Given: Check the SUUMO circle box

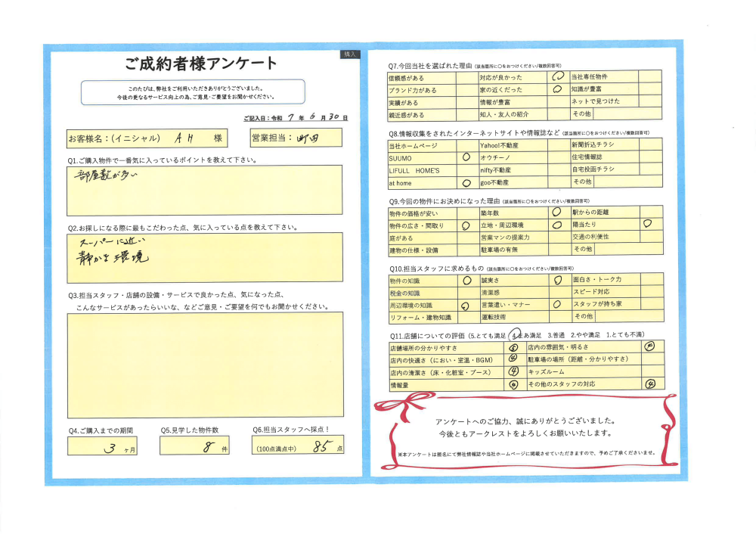Looking at the screenshot, I should 465,157.
